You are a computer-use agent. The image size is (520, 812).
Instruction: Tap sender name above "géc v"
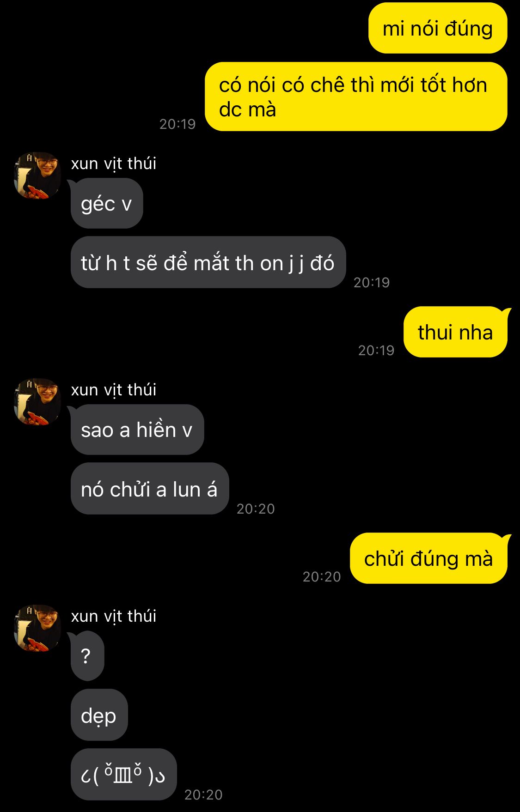click(114, 163)
